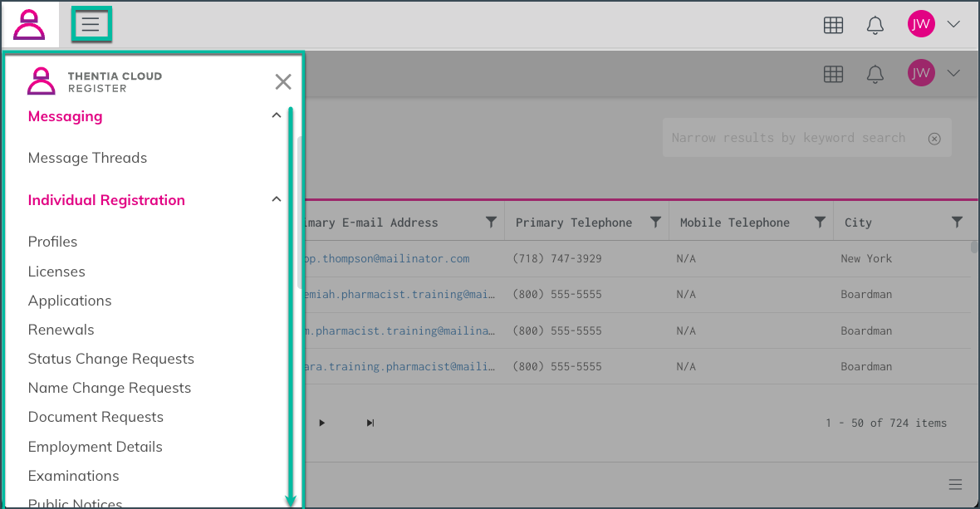The height and width of the screenshot is (509, 980).
Task: Open ara.training.pharmacist email link
Action: (400, 367)
